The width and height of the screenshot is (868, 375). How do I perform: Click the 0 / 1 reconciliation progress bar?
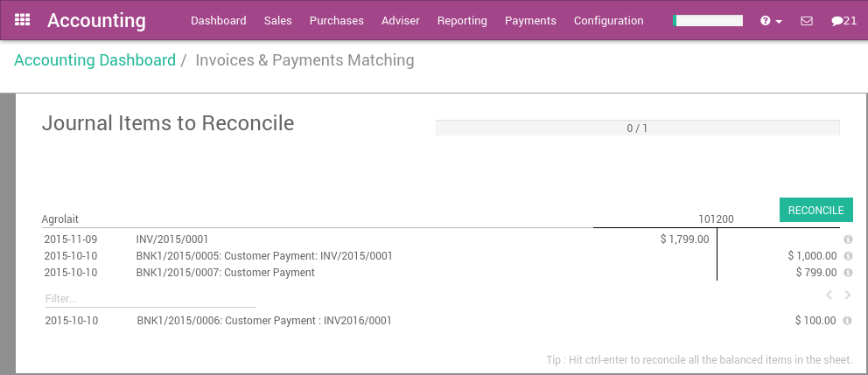click(637, 128)
